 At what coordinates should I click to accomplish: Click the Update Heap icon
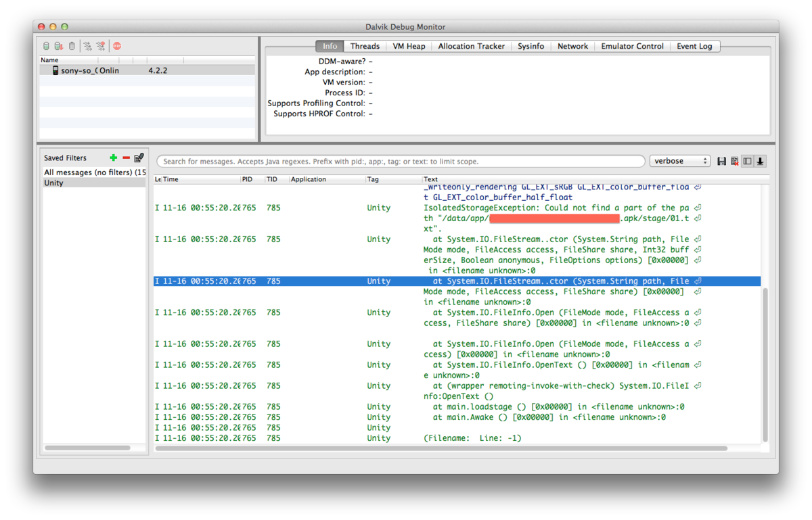tap(46, 46)
